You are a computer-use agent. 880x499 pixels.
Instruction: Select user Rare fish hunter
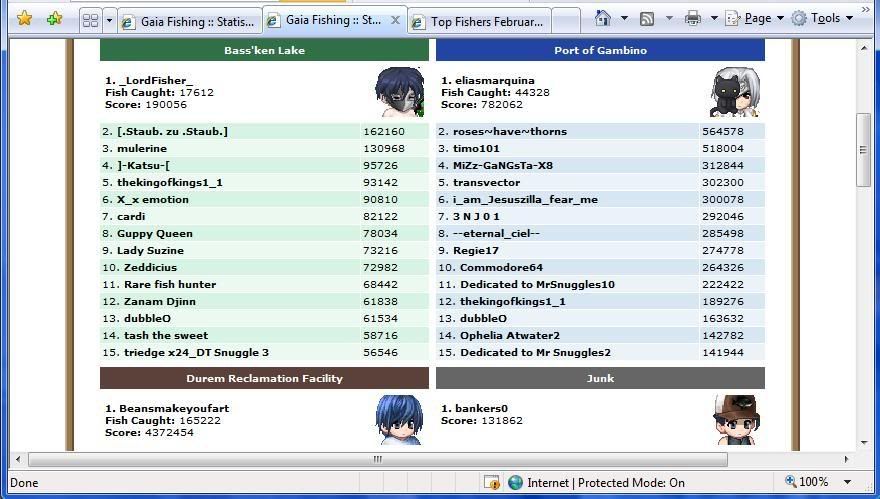pyautogui.click(x=169, y=285)
